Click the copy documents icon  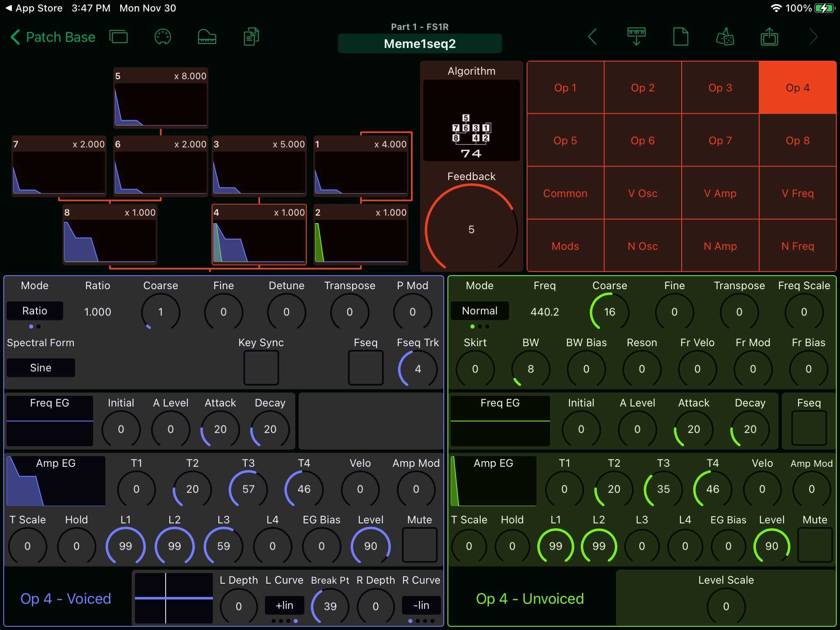251,37
